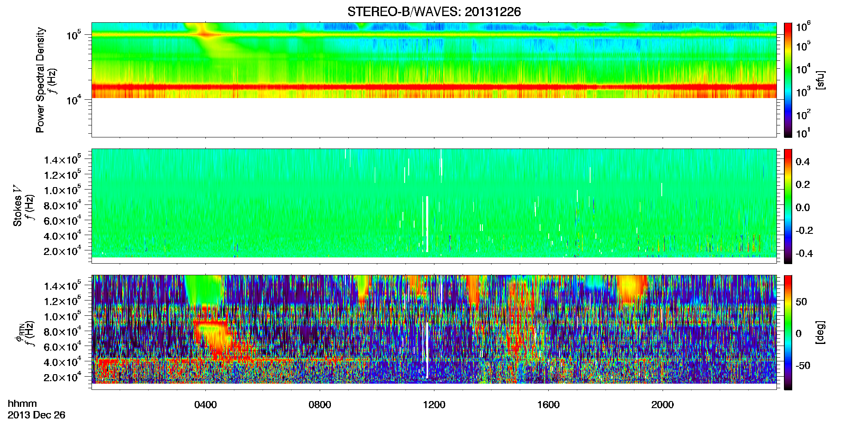Click the 4.0×10^4 tick in phi RTN panel
This screenshot has height=447, width=868.
pyautogui.click(x=63, y=362)
